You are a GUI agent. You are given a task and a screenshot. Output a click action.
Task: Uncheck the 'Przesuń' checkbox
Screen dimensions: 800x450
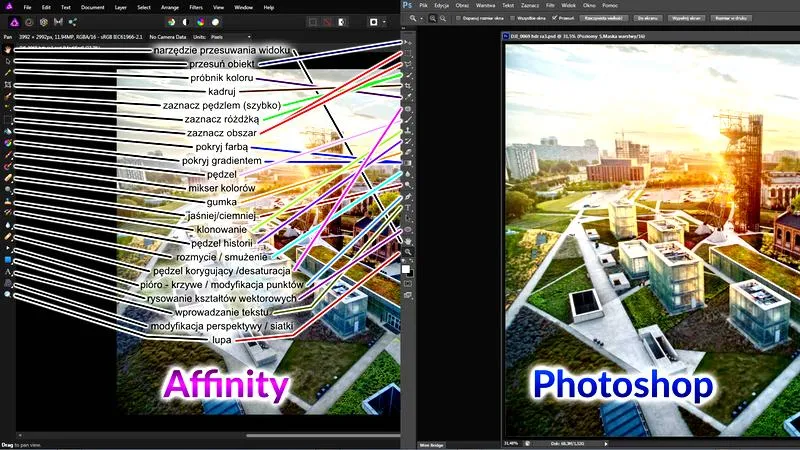[x=555, y=18]
